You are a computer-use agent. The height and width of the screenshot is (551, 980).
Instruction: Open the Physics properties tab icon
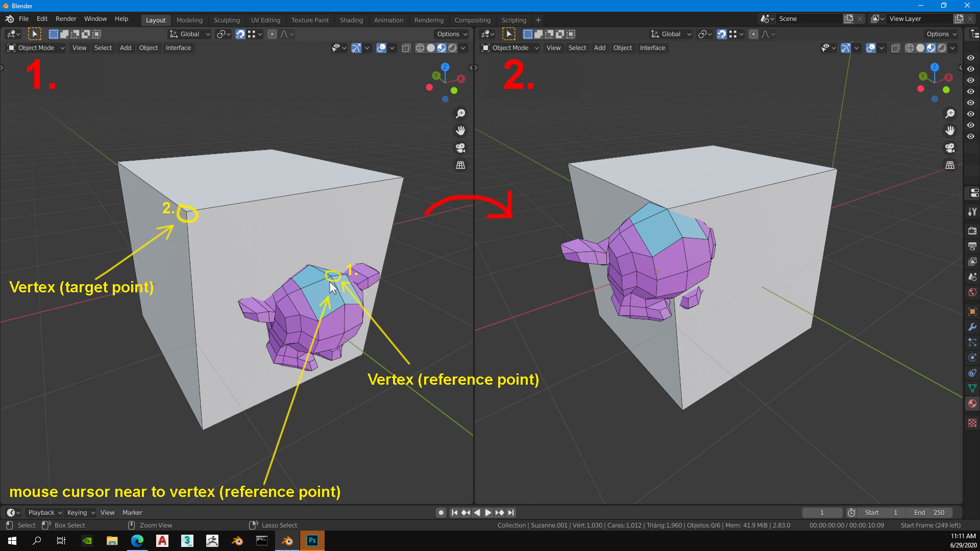[972, 358]
